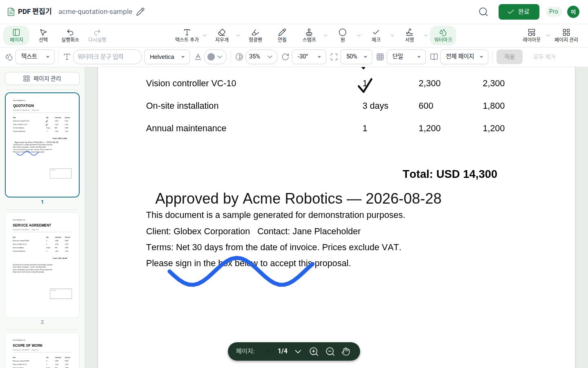Viewport: 588px width, 368px height.
Task: Select the 원 circle shape tool
Action: (x=343, y=36)
